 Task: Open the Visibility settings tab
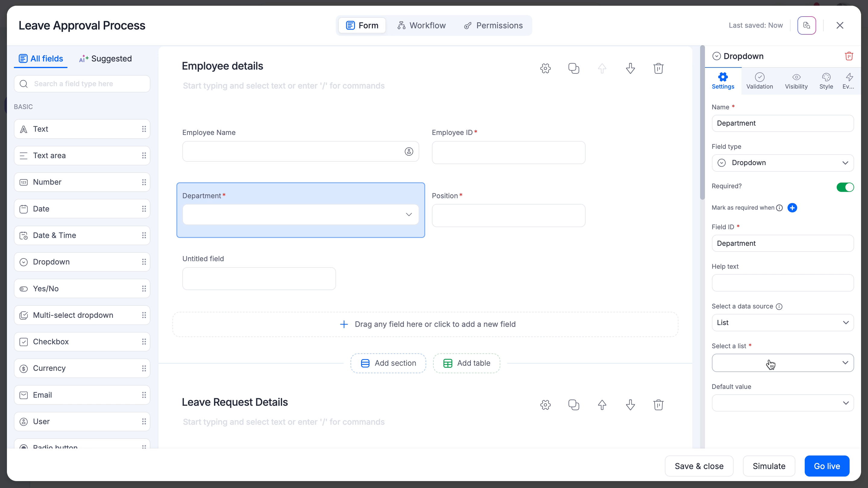click(x=796, y=81)
